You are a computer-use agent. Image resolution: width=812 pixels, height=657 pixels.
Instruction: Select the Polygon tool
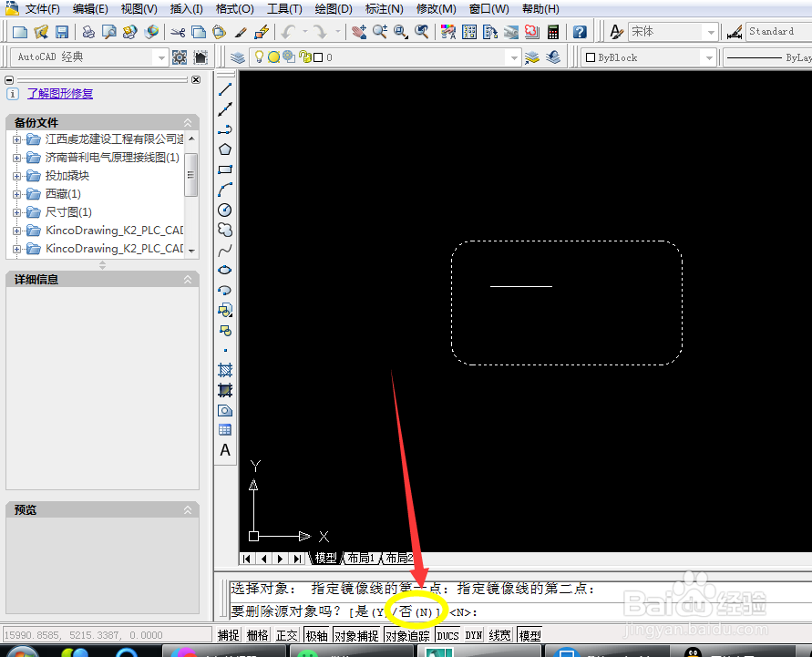[x=225, y=149]
